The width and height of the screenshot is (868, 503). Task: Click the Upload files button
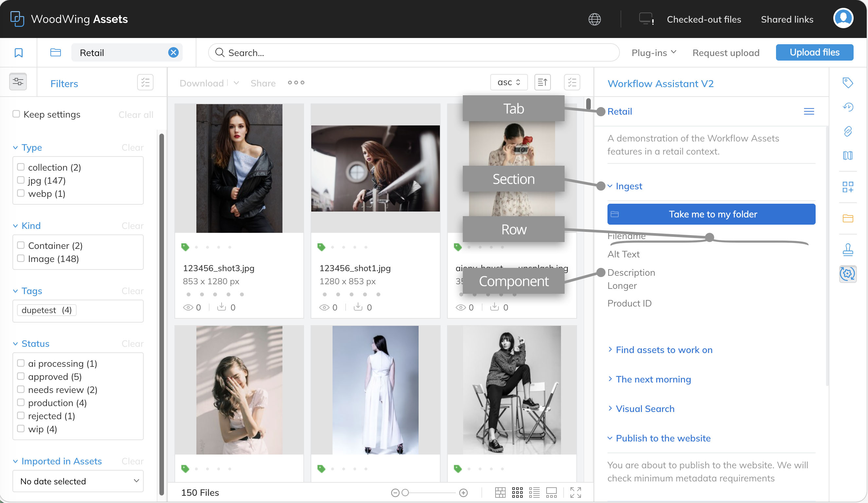tap(815, 52)
